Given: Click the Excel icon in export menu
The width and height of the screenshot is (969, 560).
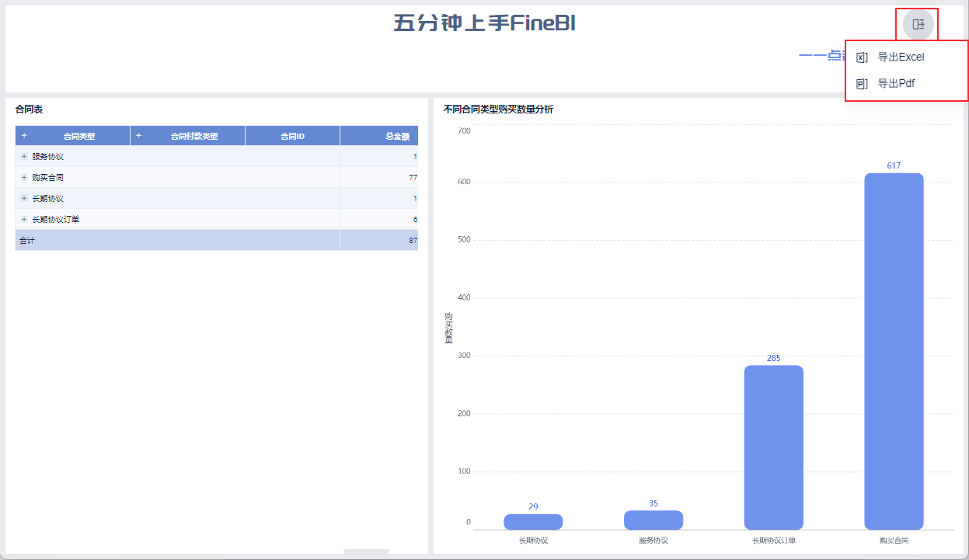Looking at the screenshot, I should click(x=862, y=57).
